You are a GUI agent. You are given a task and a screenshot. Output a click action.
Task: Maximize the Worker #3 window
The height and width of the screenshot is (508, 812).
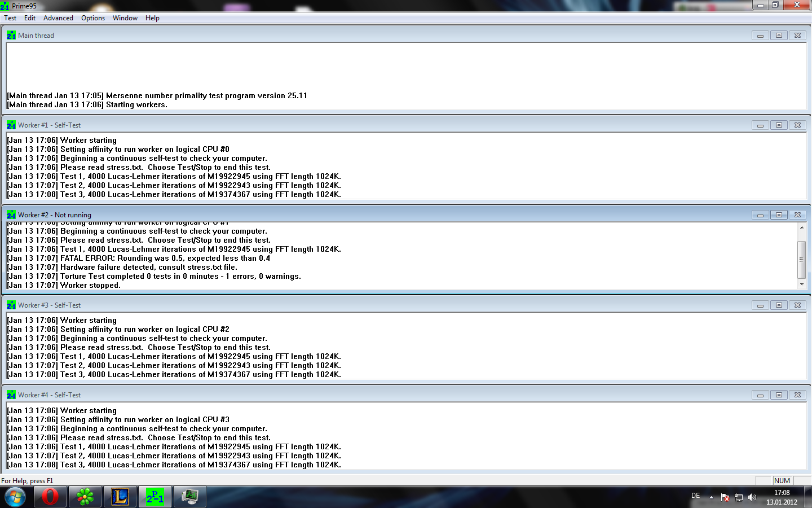coord(779,305)
